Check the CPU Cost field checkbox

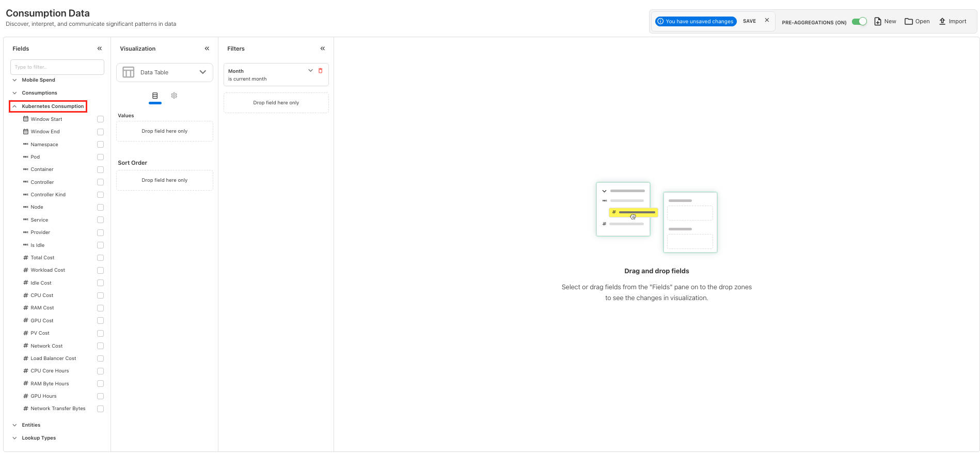[100, 295]
